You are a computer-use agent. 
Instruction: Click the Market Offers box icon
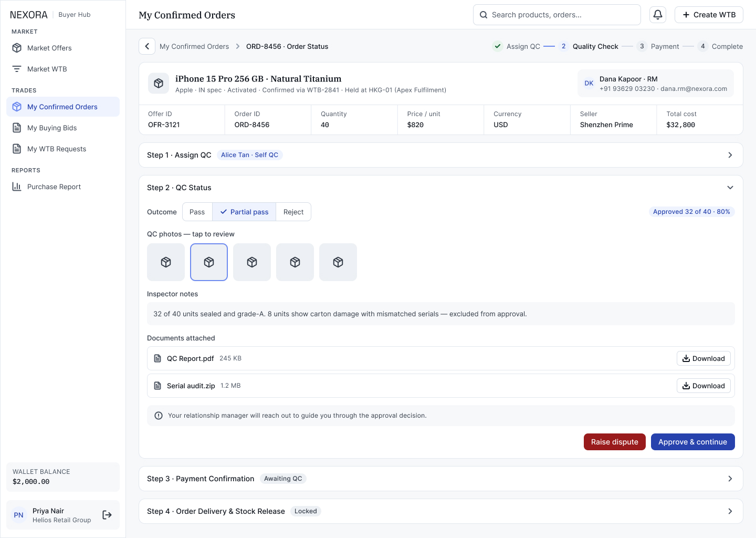[x=17, y=48]
